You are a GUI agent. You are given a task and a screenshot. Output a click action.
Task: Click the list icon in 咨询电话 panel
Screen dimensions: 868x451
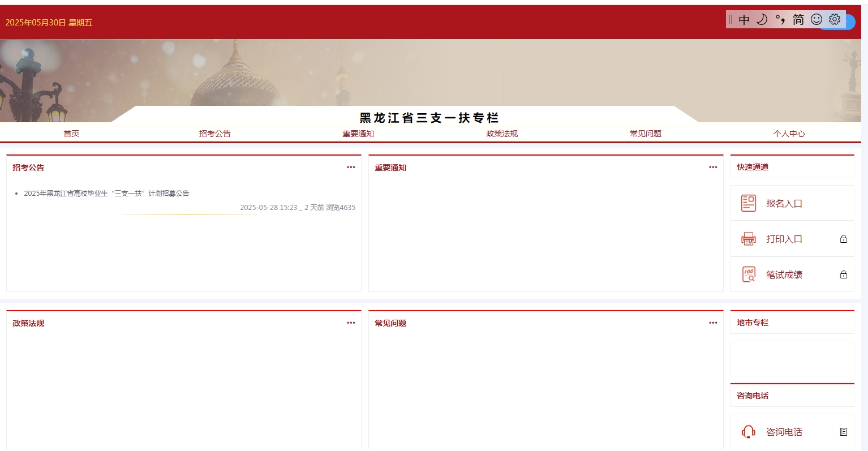pyautogui.click(x=844, y=431)
